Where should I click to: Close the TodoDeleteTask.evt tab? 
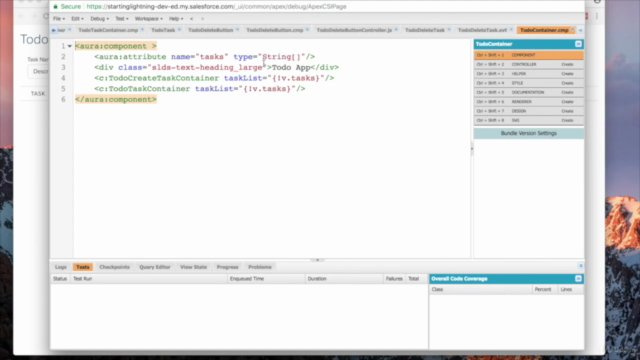[511, 30]
